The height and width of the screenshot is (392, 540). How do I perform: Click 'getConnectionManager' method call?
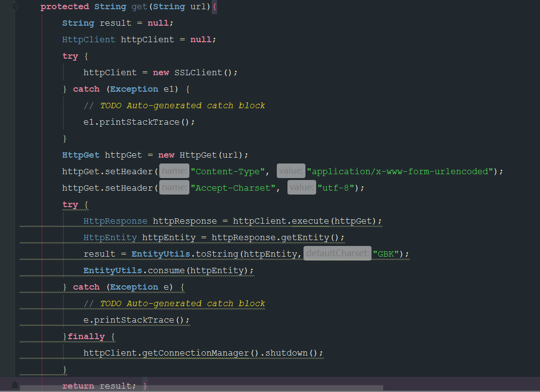196,353
